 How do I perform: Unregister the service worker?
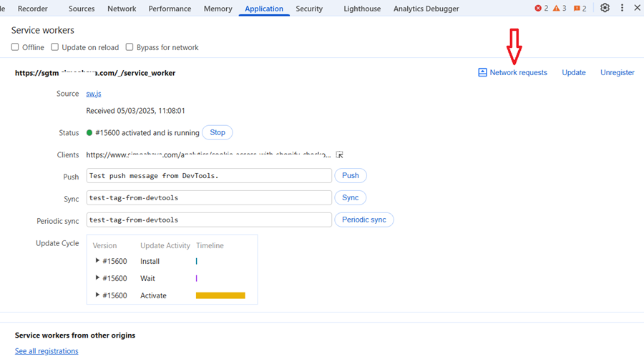[x=618, y=73]
